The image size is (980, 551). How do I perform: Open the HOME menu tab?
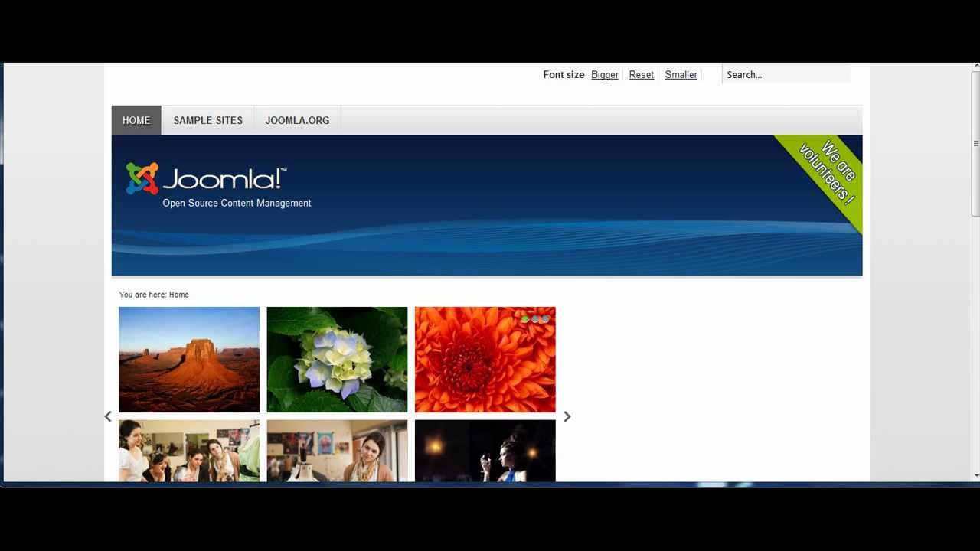pyautogui.click(x=136, y=120)
